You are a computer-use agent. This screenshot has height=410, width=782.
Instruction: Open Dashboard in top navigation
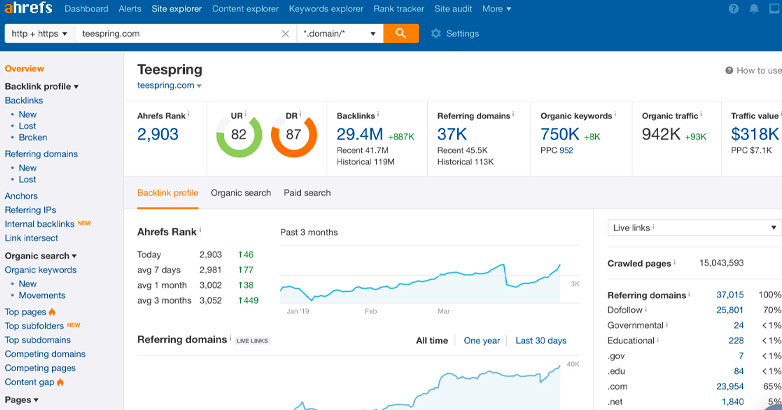86,8
